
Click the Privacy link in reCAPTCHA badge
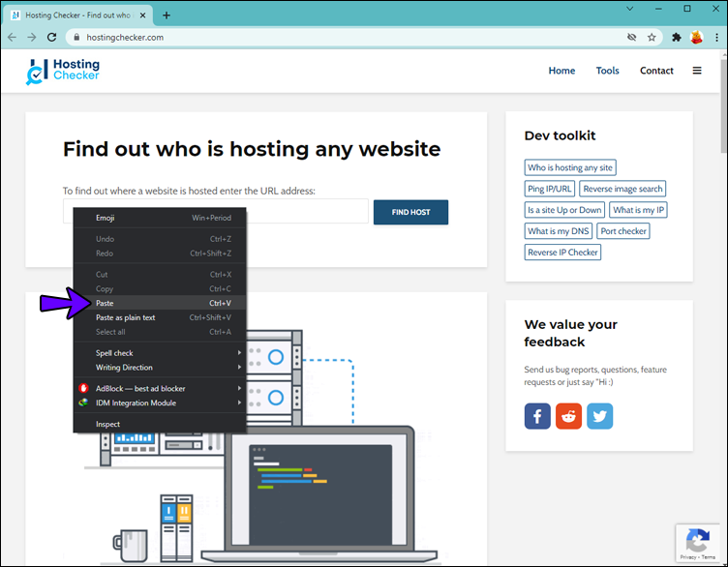click(x=688, y=557)
